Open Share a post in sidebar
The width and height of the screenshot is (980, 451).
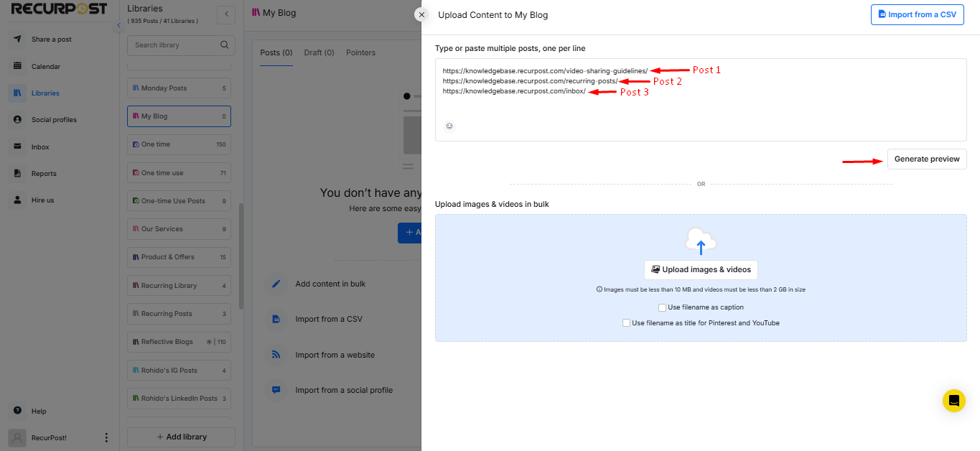50,39
